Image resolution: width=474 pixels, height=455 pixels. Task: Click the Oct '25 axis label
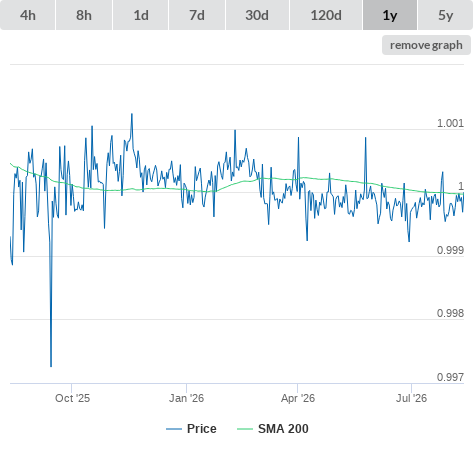72,398
